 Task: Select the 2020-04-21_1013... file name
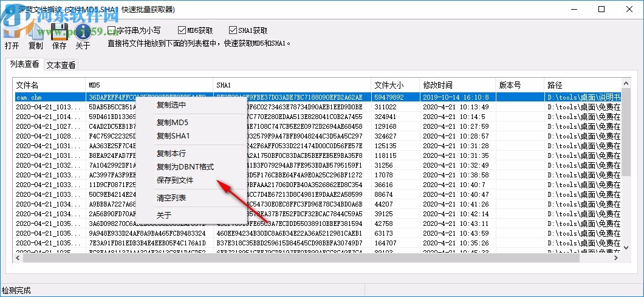(49, 107)
